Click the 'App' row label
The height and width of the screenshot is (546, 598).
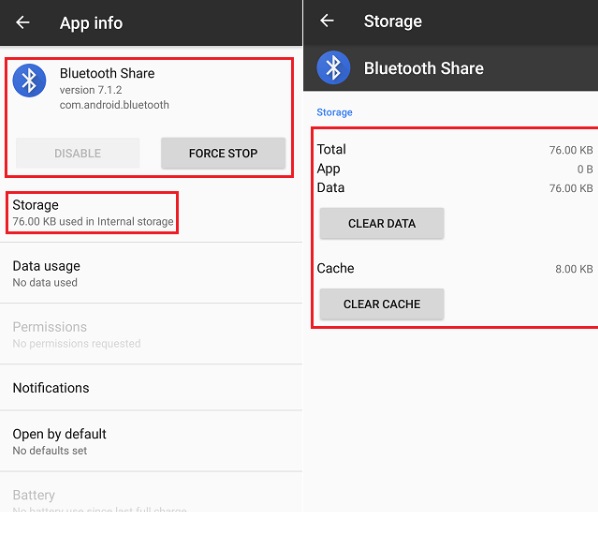pos(328,169)
